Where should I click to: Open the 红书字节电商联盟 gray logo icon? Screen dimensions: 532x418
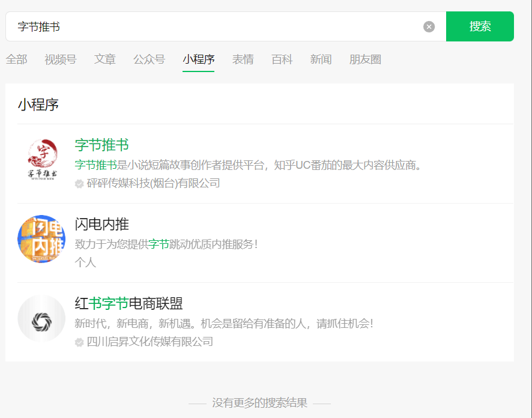coord(41,318)
